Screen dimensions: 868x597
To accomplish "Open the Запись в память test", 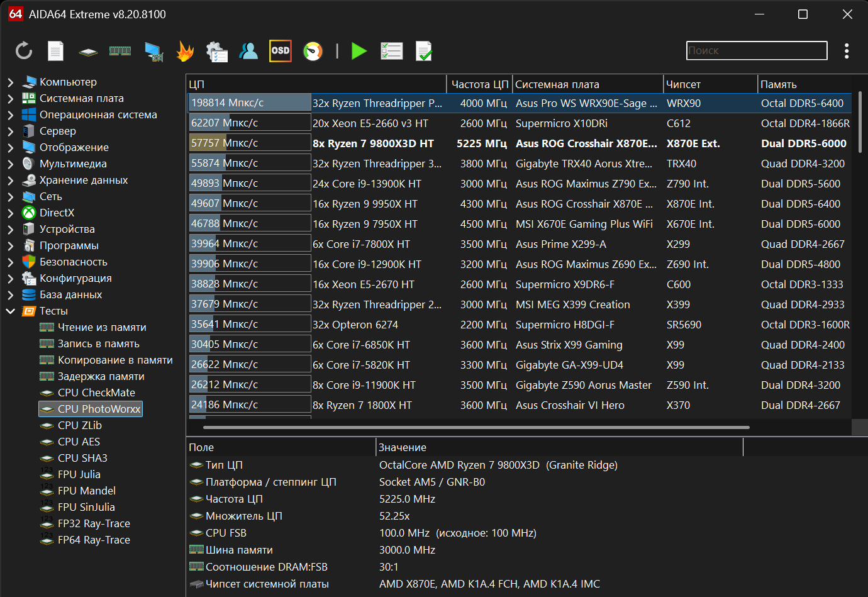I will (98, 343).
